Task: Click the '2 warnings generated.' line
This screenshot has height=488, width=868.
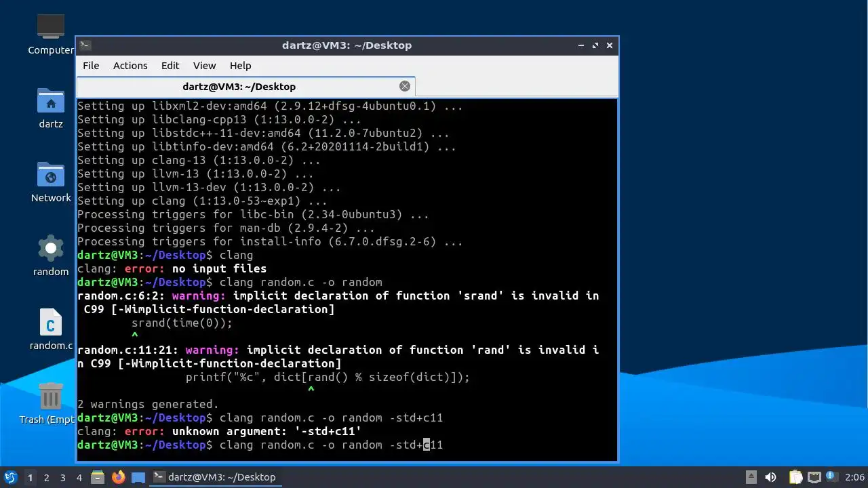Action: pos(148,404)
